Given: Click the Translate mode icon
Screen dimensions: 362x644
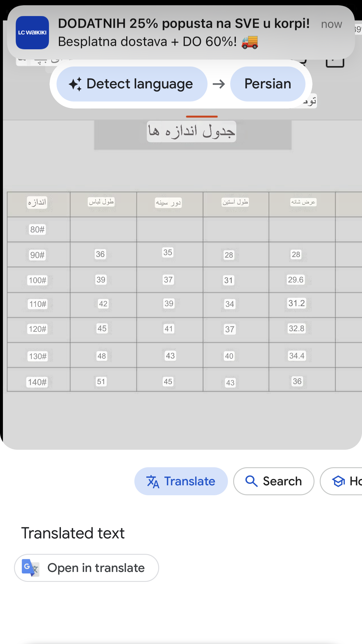Looking at the screenshot, I should point(153,481).
